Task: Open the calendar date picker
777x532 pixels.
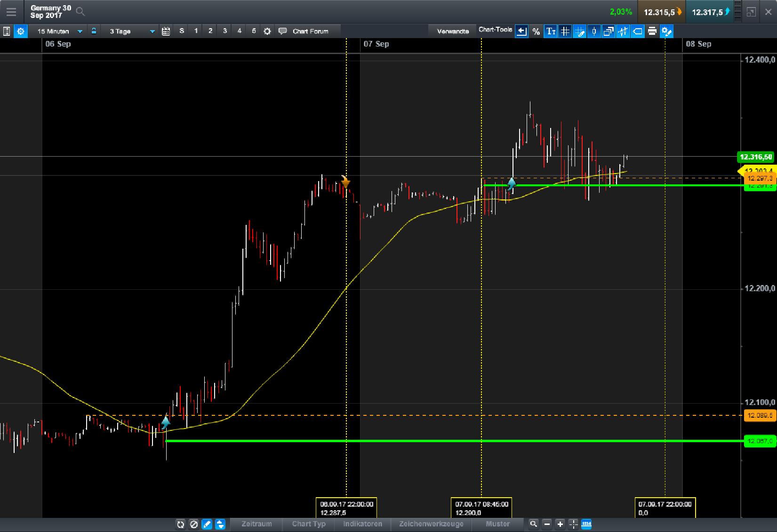Action: click(166, 32)
